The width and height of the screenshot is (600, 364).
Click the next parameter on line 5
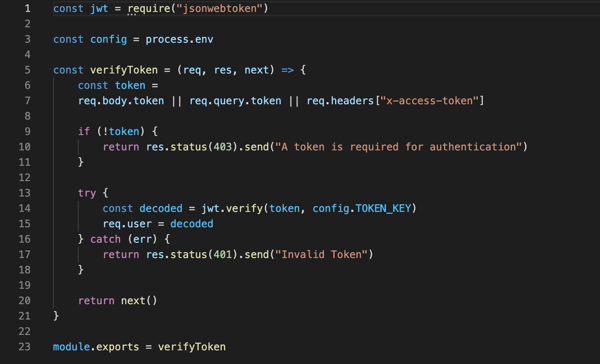point(257,70)
